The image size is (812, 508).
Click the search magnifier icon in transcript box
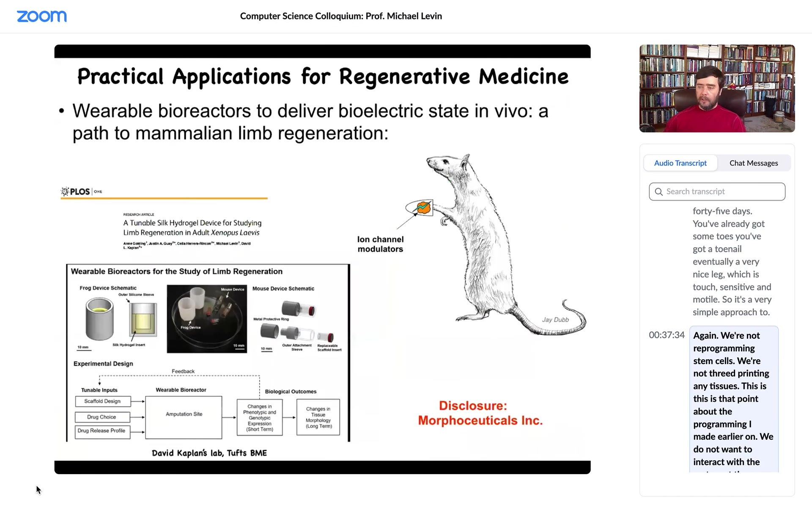pyautogui.click(x=658, y=192)
